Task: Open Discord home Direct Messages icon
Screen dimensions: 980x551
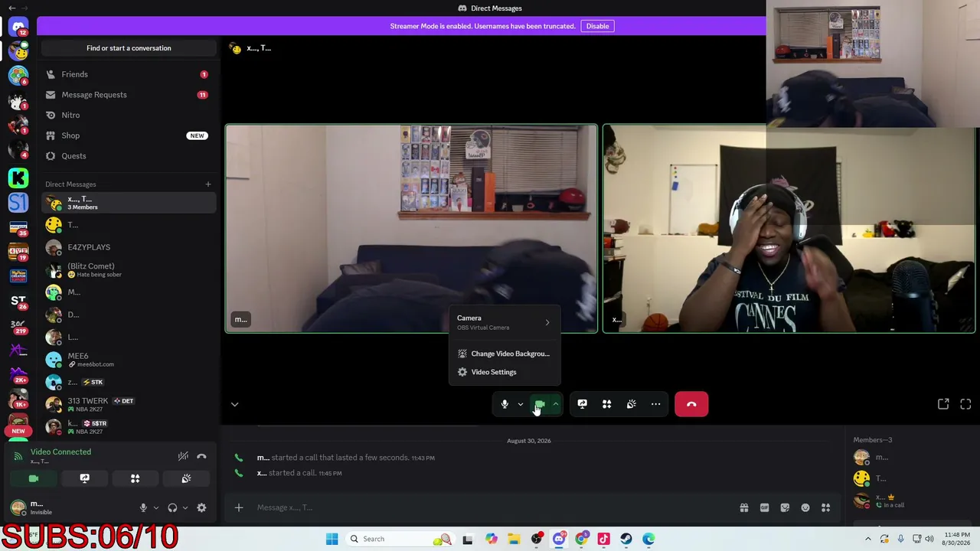Action: coord(18,28)
